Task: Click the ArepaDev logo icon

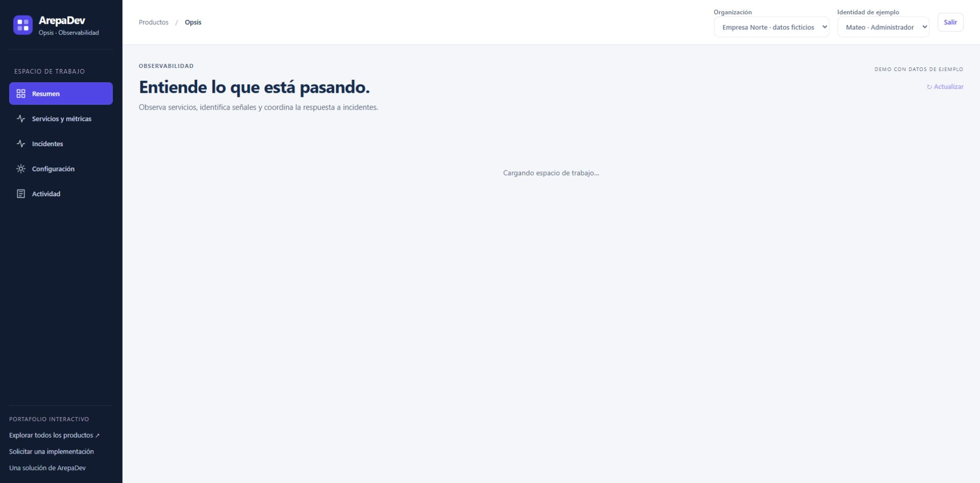Action: click(x=23, y=25)
